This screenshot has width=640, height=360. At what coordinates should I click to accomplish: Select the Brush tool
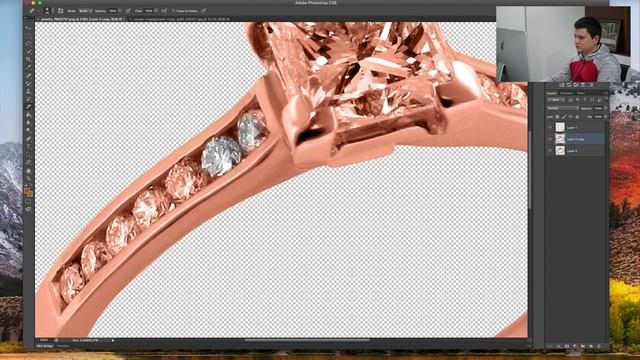[x=29, y=83]
